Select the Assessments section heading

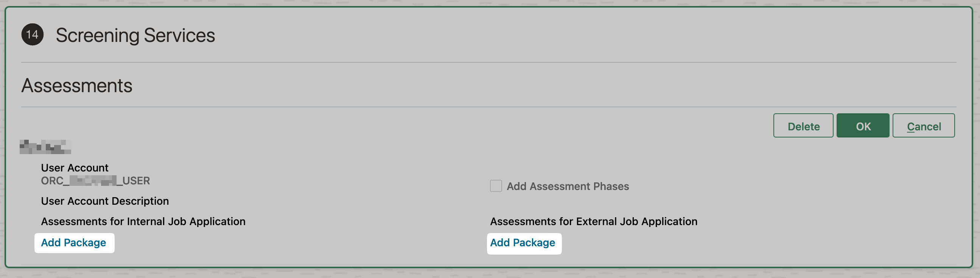point(77,85)
